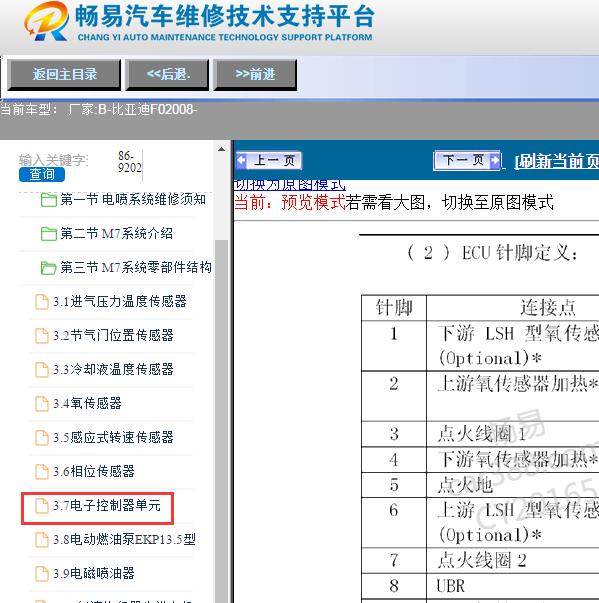Click the sidebar scrollbar up arrow
The width and height of the screenshot is (599, 603).
point(221,149)
